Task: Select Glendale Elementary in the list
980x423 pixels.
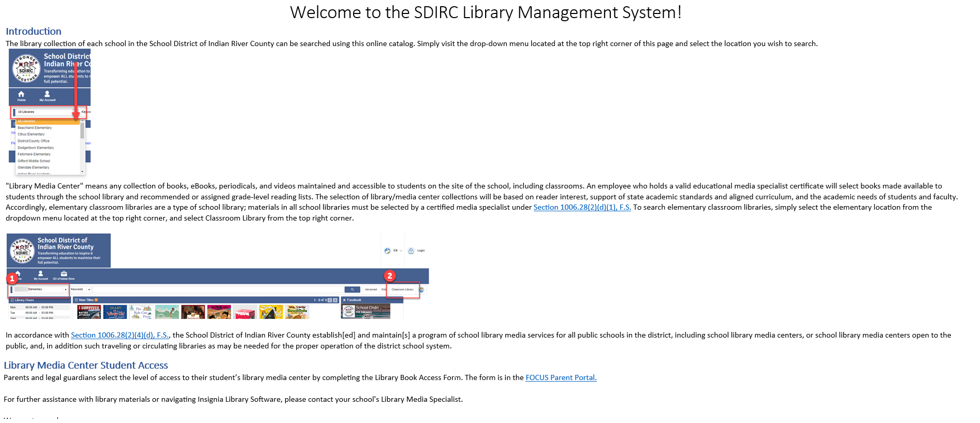Action: (34, 167)
